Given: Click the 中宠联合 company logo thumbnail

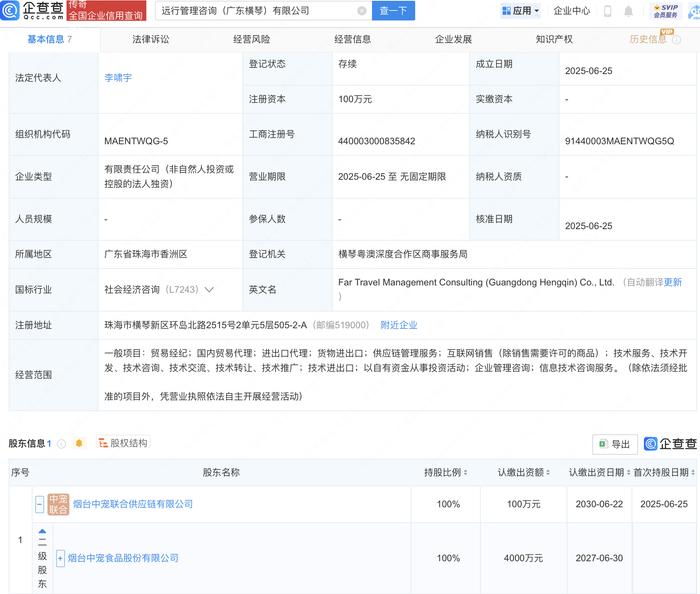Looking at the screenshot, I should click(58, 504).
